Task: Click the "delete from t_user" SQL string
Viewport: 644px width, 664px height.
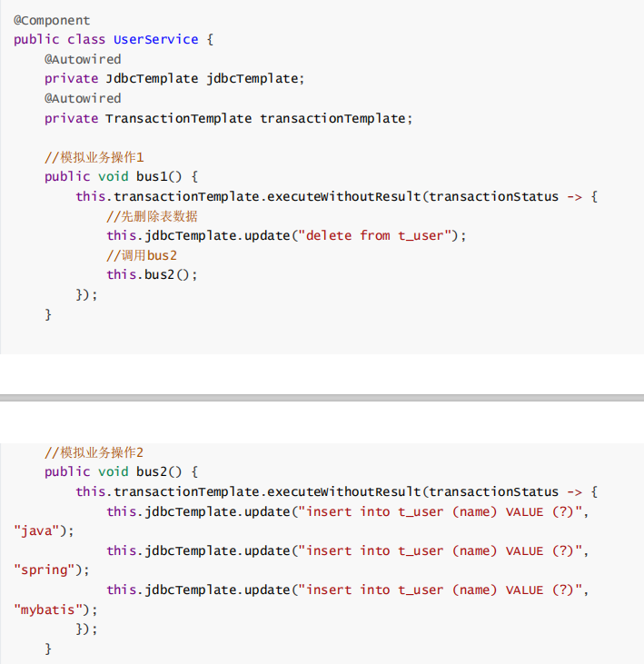Action: click(x=378, y=235)
